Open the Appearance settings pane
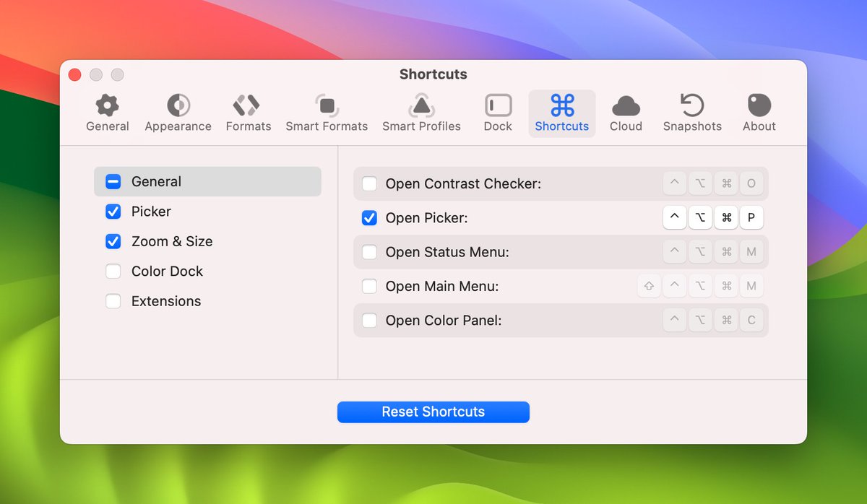Viewport: 867px width, 504px height. (x=178, y=112)
